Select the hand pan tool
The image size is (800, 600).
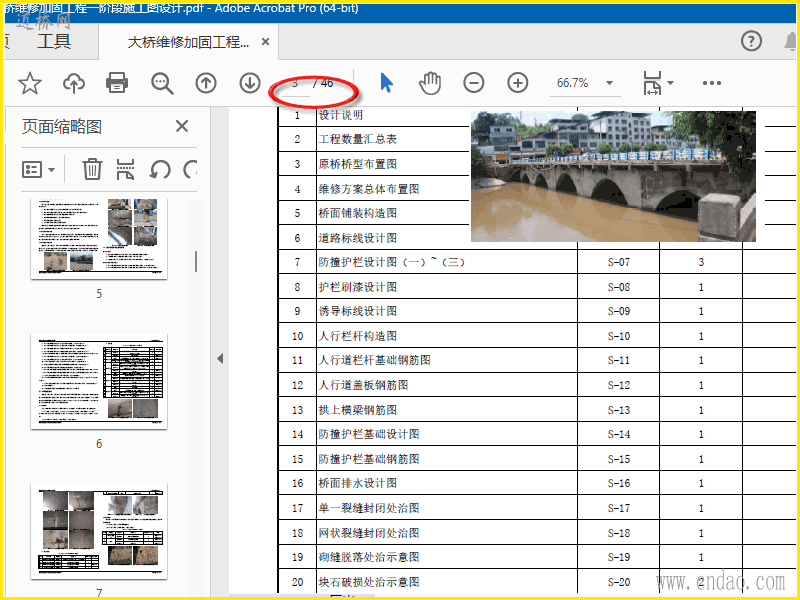pos(430,83)
